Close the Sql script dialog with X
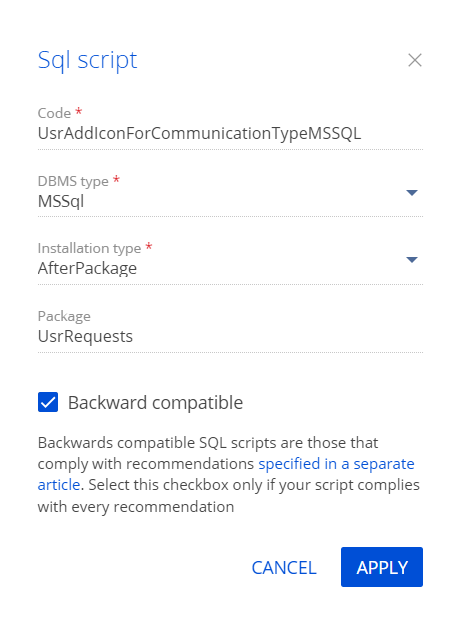Image resolution: width=460 pixels, height=636 pixels. point(415,60)
